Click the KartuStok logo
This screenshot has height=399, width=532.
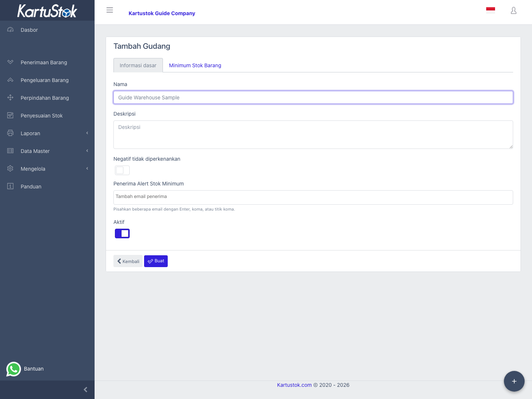(x=47, y=11)
